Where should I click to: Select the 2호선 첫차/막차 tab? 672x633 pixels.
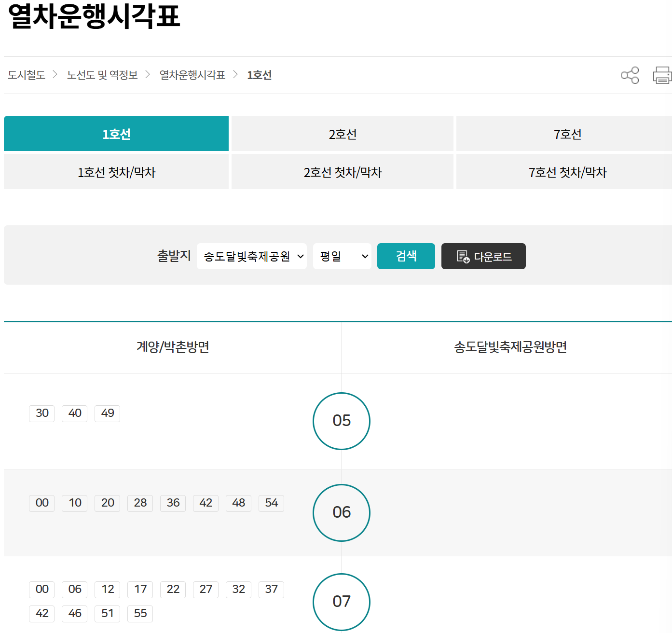pos(342,172)
